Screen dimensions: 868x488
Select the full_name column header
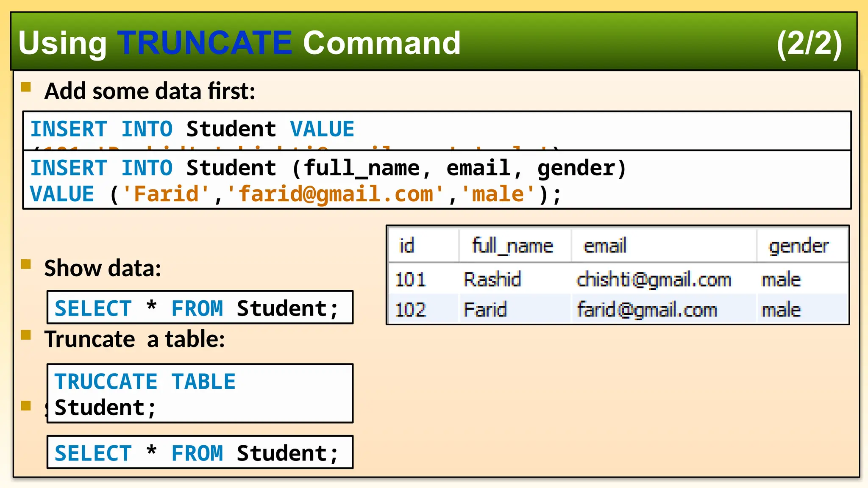click(x=513, y=246)
